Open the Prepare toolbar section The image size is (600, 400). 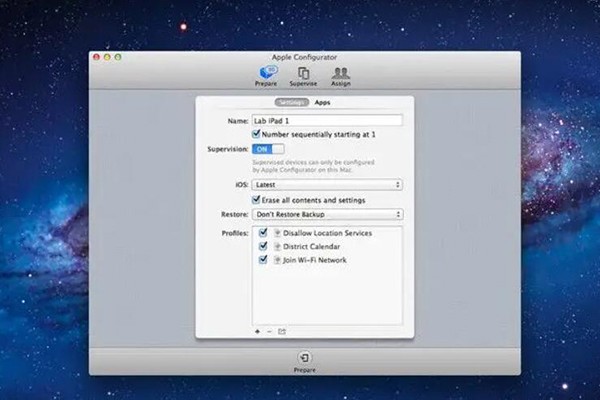(266, 76)
